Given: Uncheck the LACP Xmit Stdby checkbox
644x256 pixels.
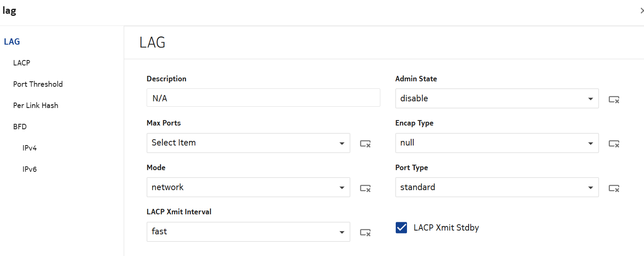Looking at the screenshot, I should coord(401,228).
